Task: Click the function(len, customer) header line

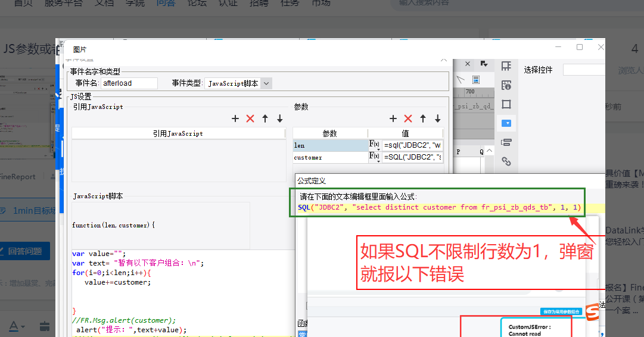Action: click(x=113, y=225)
